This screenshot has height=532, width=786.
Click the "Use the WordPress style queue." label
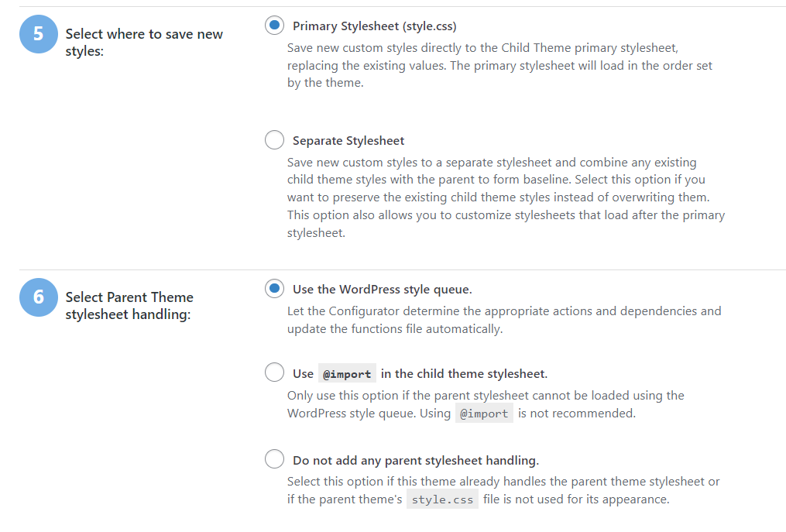[x=382, y=290]
